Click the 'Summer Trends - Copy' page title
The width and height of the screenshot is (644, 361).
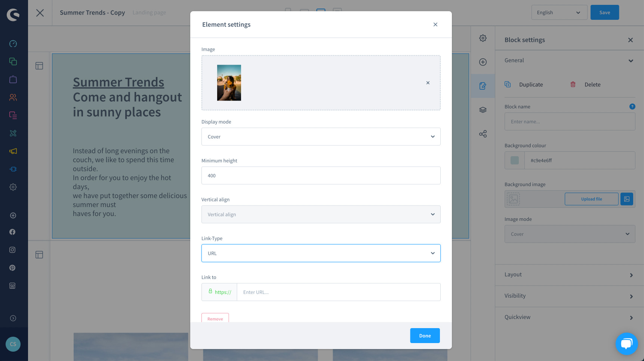coord(92,13)
